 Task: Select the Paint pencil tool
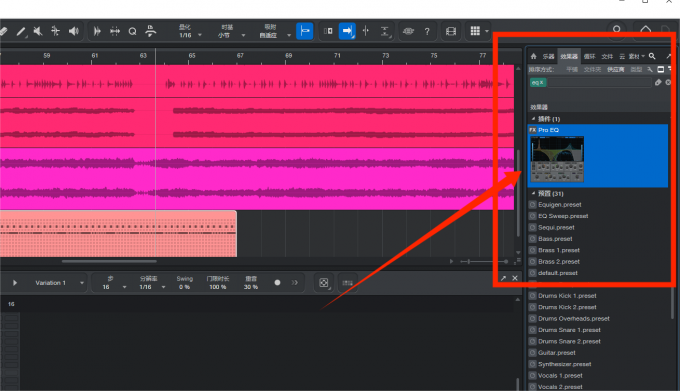pos(20,31)
